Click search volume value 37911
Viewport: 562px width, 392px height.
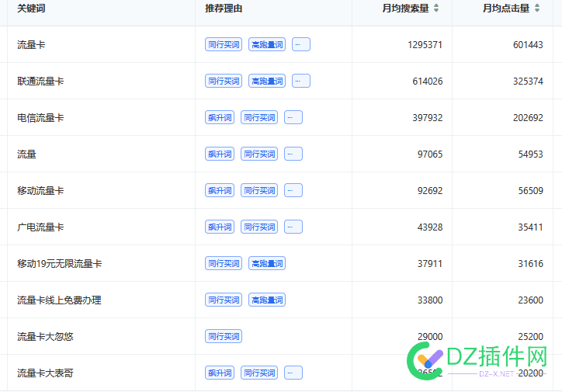pyautogui.click(x=430, y=264)
